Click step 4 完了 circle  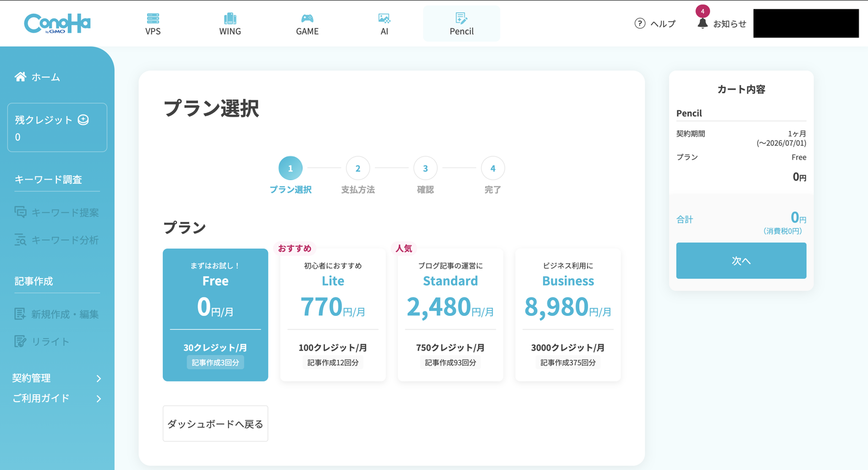493,168
